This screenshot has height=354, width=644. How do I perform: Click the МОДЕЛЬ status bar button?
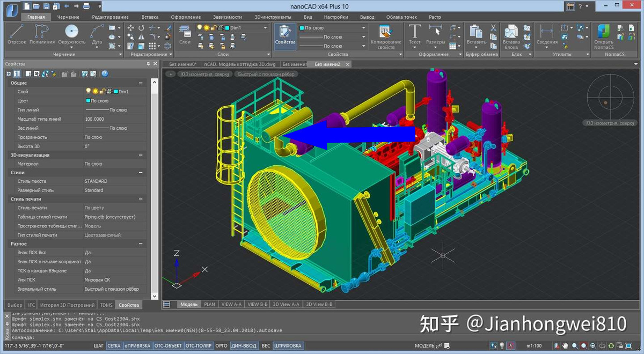(425, 346)
